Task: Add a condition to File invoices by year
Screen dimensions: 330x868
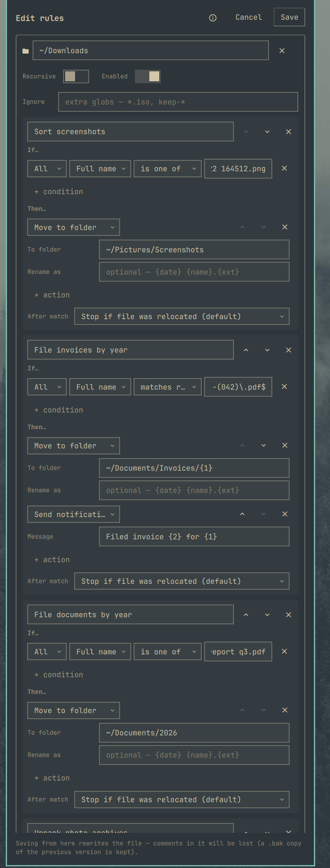Action: (59, 410)
